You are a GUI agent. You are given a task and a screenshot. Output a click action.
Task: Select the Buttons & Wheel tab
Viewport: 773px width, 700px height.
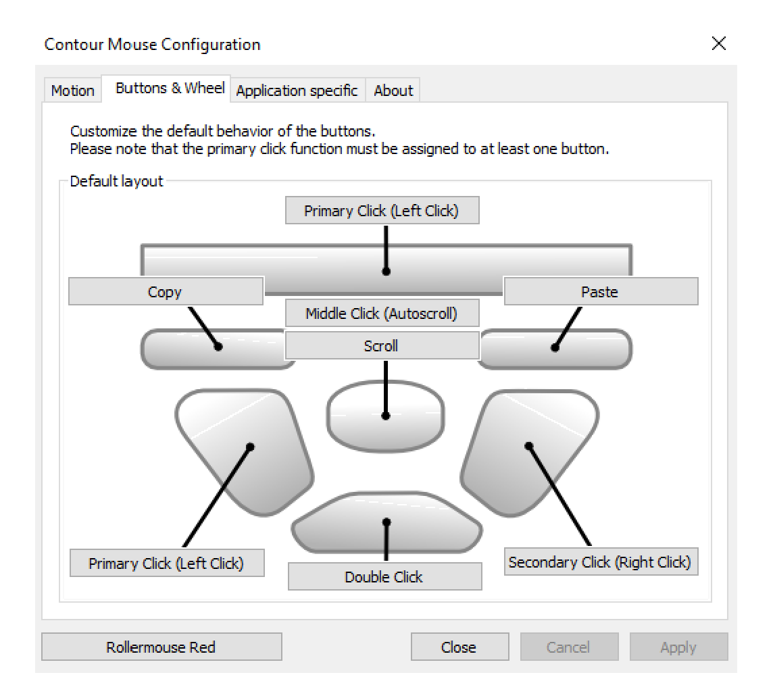[x=170, y=89]
